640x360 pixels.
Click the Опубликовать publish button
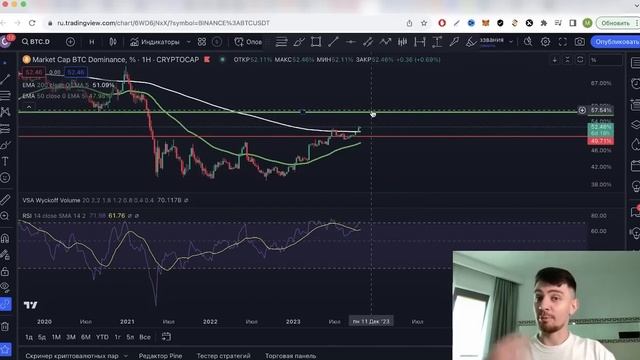click(616, 42)
